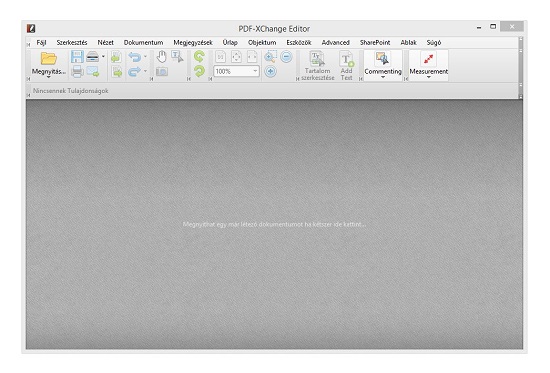Click the Save floppy disk icon
This screenshot has height=373, width=550.
[77, 56]
